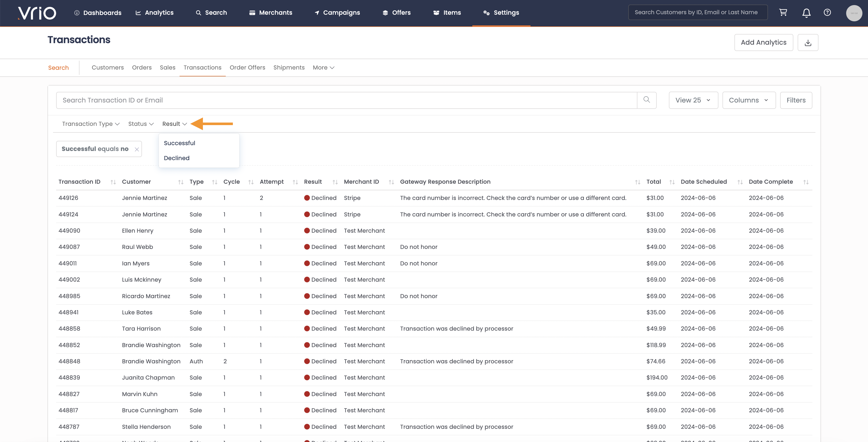Click customer Ian Myers
This screenshot has height=442, width=868.
click(x=136, y=264)
